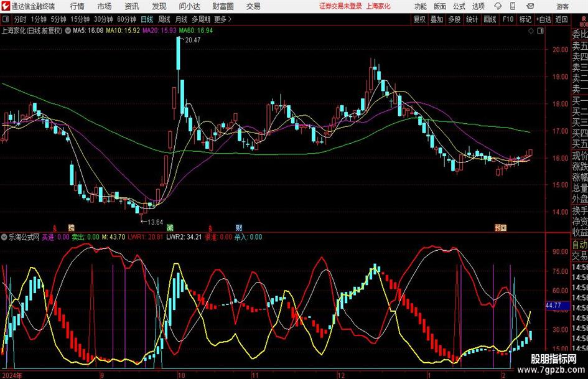Open the 问小达 menu
Screen dimensions: 588x379
[x=189, y=6]
